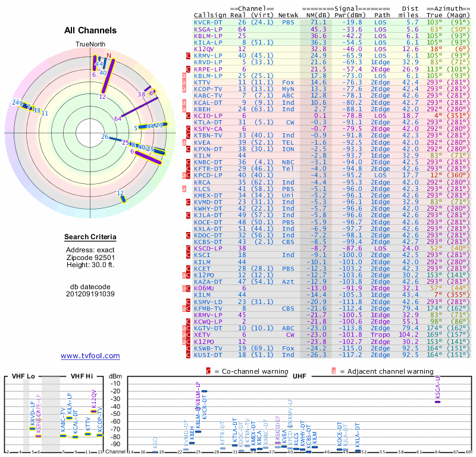Select the KVCR-DT callsign in the table
Image resolution: width=476 pixels, height=457 pixels.
[208, 22]
